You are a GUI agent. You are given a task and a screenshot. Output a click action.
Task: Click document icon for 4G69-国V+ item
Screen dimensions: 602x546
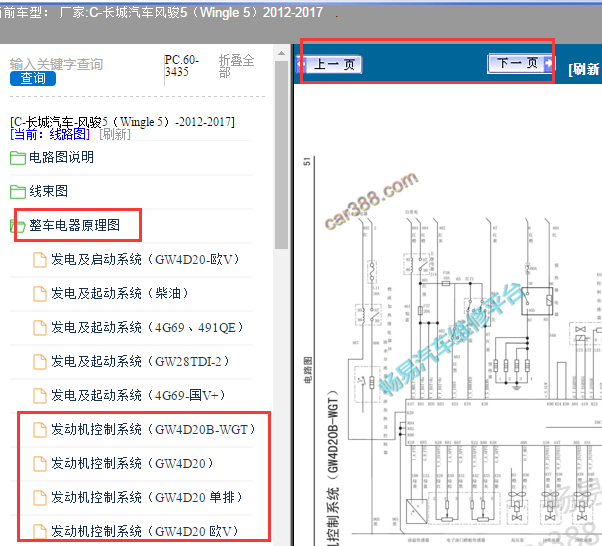tap(40, 395)
